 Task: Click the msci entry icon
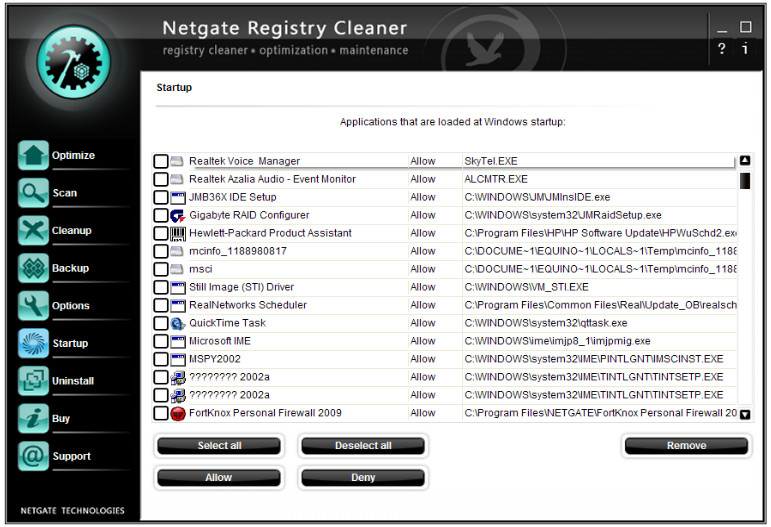coord(177,269)
